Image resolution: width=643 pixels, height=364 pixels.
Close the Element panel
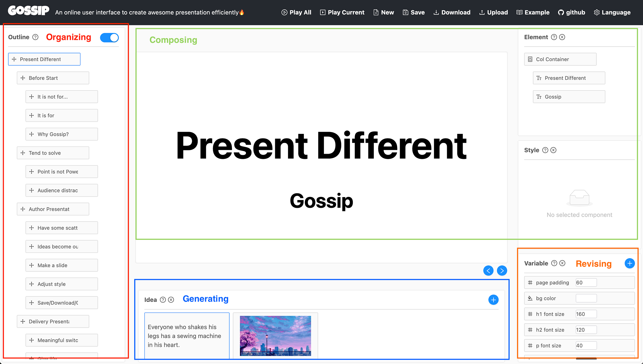click(562, 37)
